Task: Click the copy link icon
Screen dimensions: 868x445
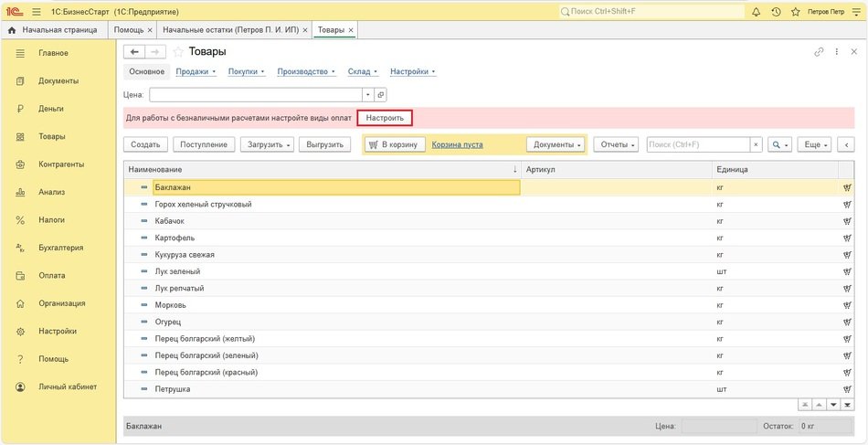Action: tap(819, 52)
